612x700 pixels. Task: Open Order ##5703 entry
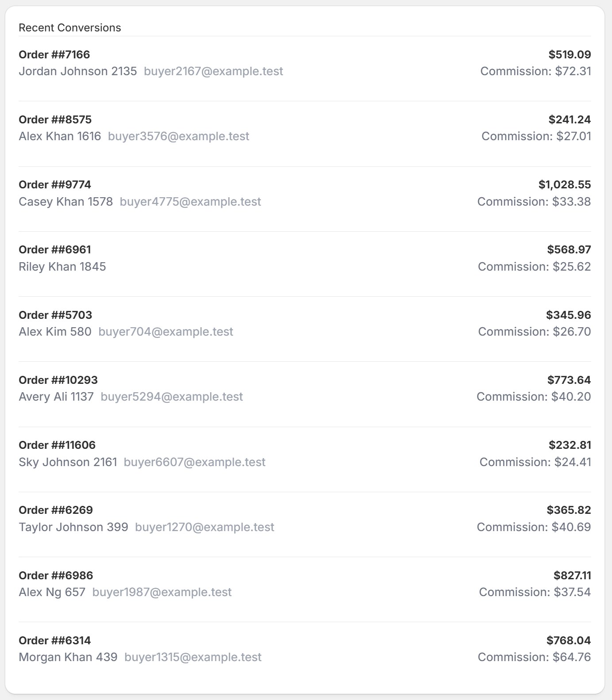pyautogui.click(x=55, y=315)
